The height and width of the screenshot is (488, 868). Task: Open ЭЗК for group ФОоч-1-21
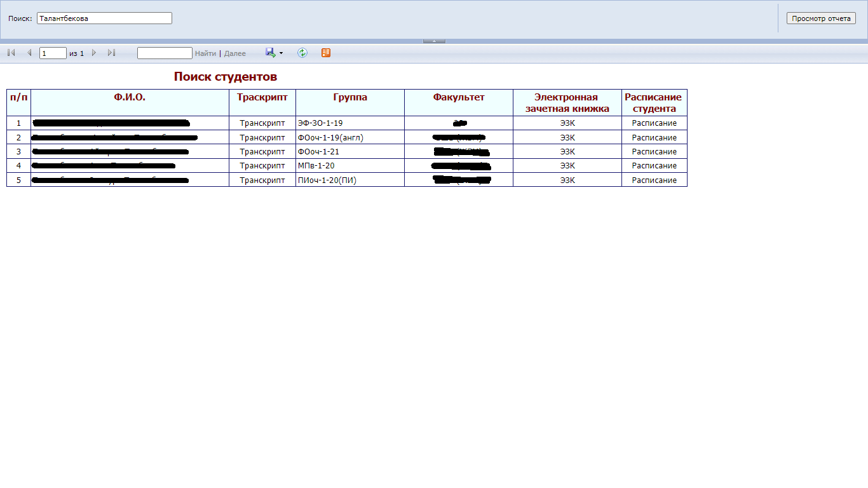pos(567,152)
